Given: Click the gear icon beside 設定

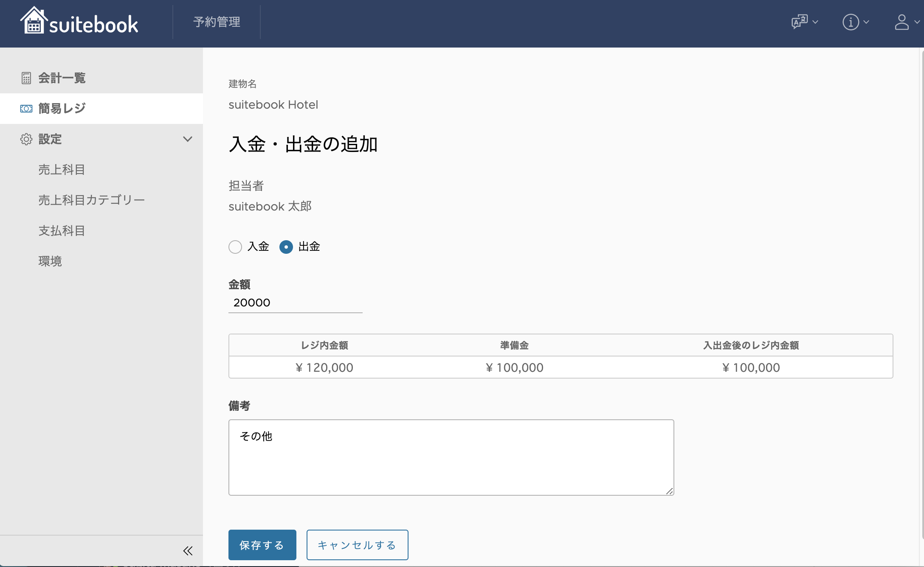Looking at the screenshot, I should click(x=26, y=139).
